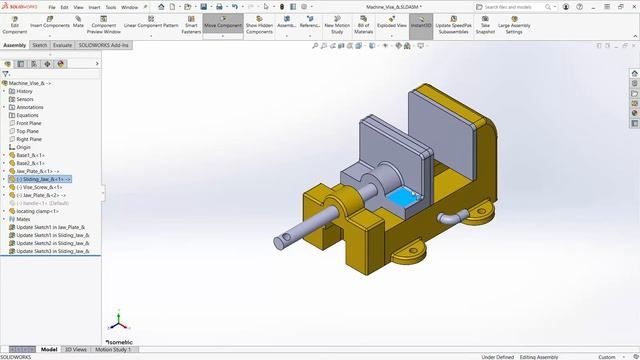Open Component Preview Window
This screenshot has width=640, height=360.
tap(104, 25)
